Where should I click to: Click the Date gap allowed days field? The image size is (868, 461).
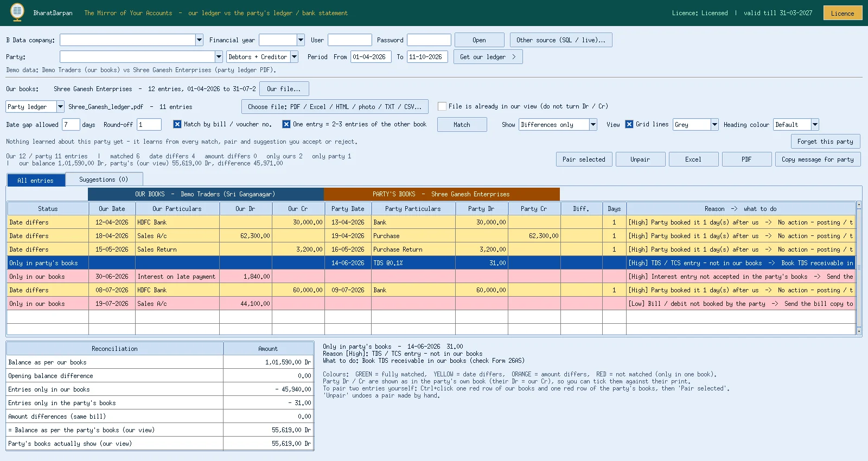(71, 125)
